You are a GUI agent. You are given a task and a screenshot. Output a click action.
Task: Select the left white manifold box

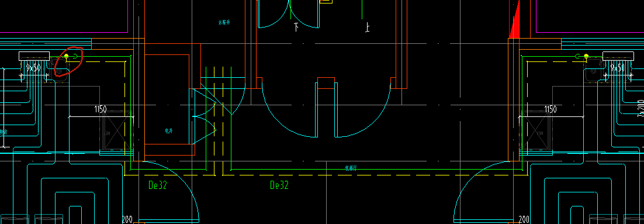[x=34, y=56]
